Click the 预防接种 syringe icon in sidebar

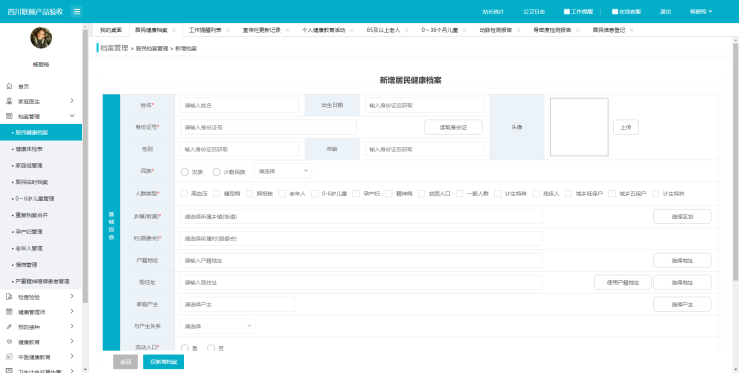(9, 327)
